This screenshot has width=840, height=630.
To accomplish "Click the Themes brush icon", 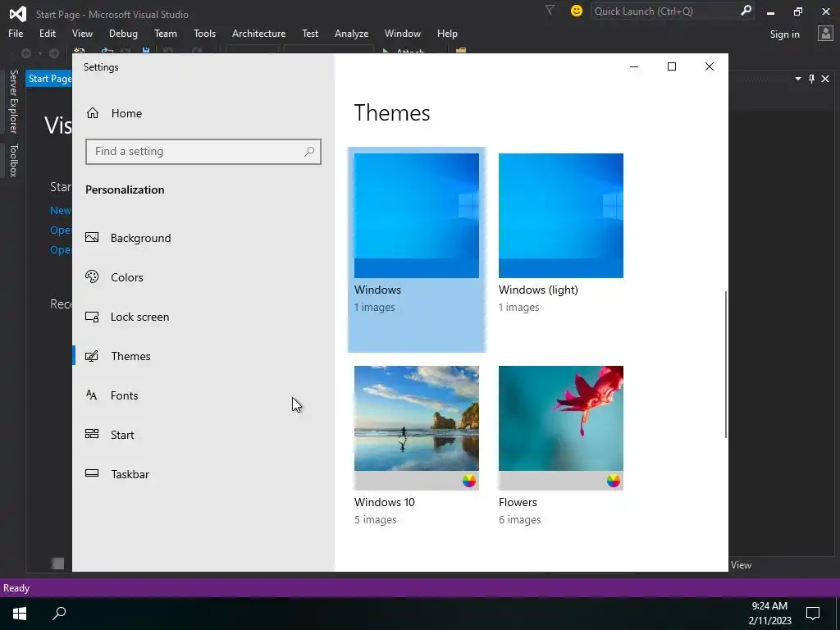I will pos(92,356).
